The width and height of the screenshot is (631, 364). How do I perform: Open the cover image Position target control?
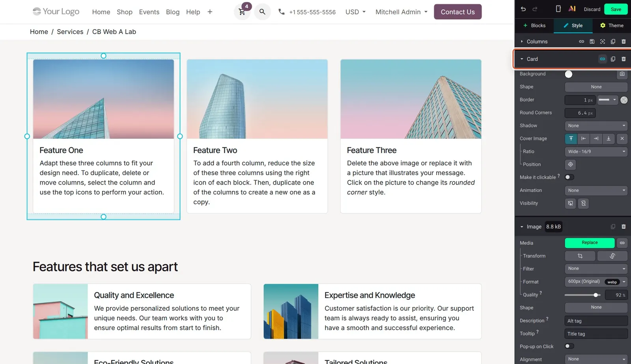pyautogui.click(x=570, y=164)
